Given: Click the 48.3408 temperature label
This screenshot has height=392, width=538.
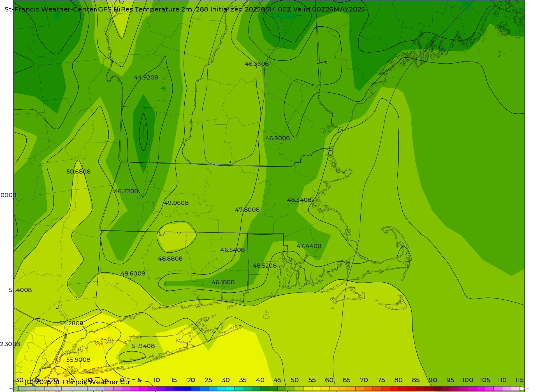Looking at the screenshot, I should pyautogui.click(x=299, y=200).
